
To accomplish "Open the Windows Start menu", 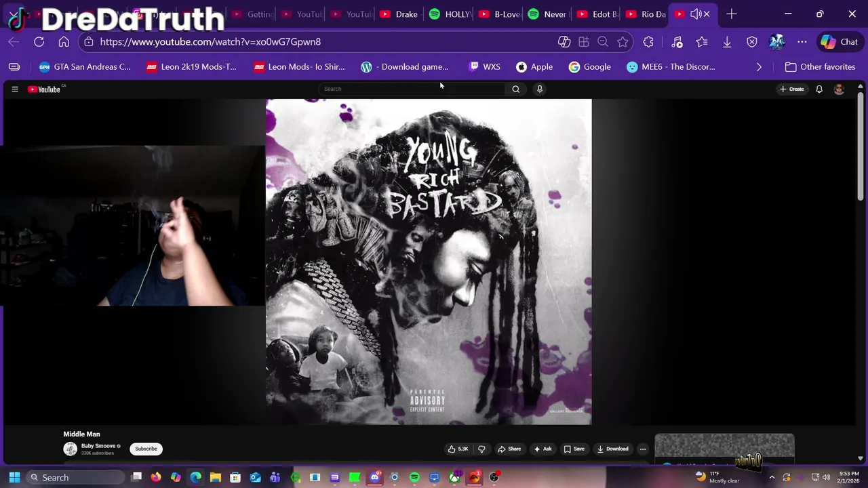I will [x=14, y=477].
